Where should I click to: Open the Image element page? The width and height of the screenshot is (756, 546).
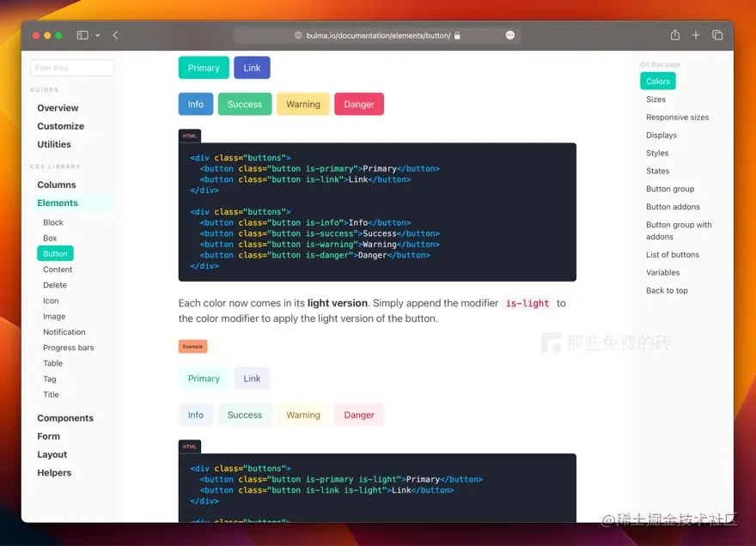point(54,317)
